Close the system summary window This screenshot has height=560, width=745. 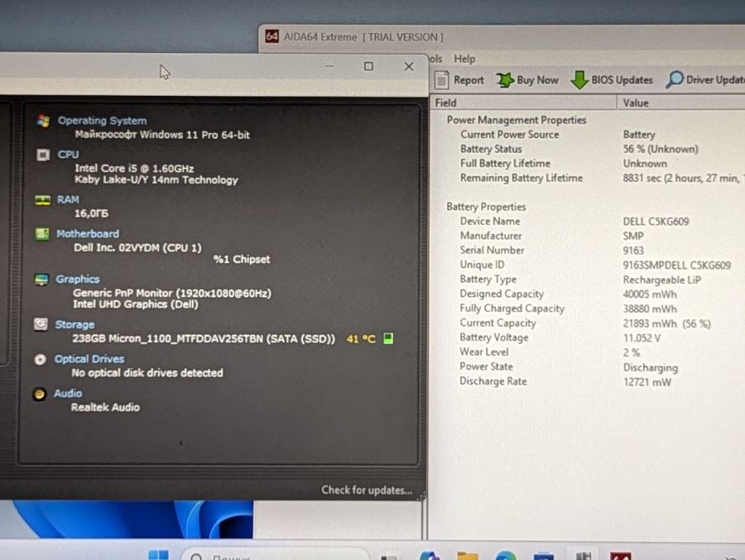pos(409,66)
